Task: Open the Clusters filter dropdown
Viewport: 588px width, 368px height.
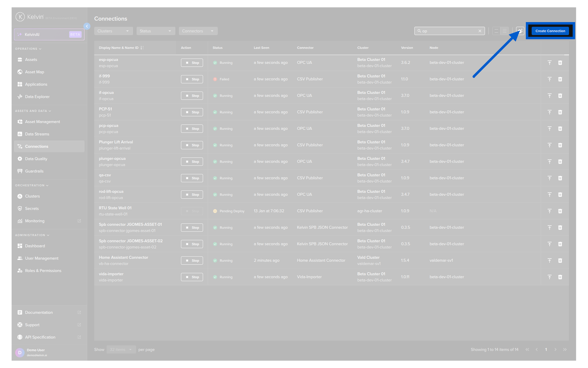Action: tap(113, 31)
